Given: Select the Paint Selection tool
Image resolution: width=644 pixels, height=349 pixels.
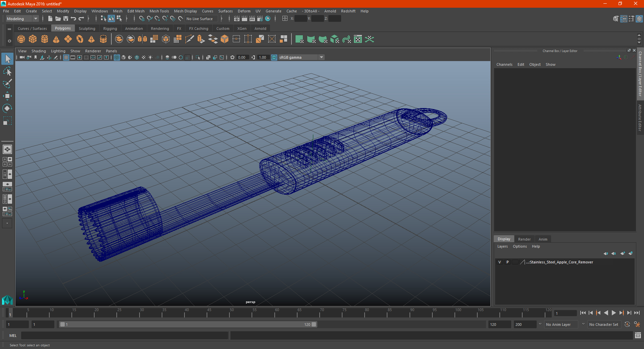Looking at the screenshot, I should coord(7,84).
